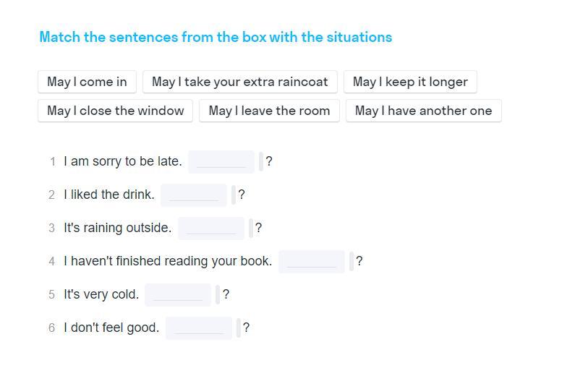Screen dimensions: 588x389
Task: Click the heading 'Match the sentences from the box'
Action: point(153,37)
